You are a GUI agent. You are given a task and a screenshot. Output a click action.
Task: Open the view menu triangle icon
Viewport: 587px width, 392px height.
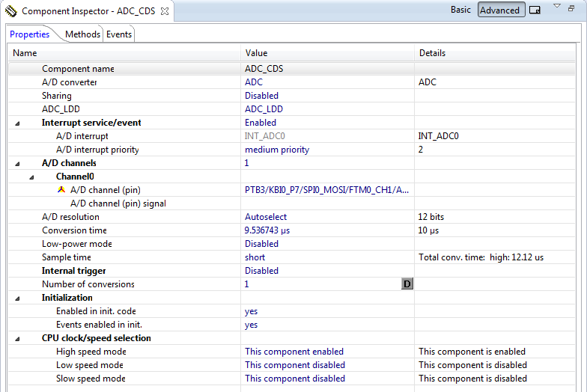click(557, 6)
